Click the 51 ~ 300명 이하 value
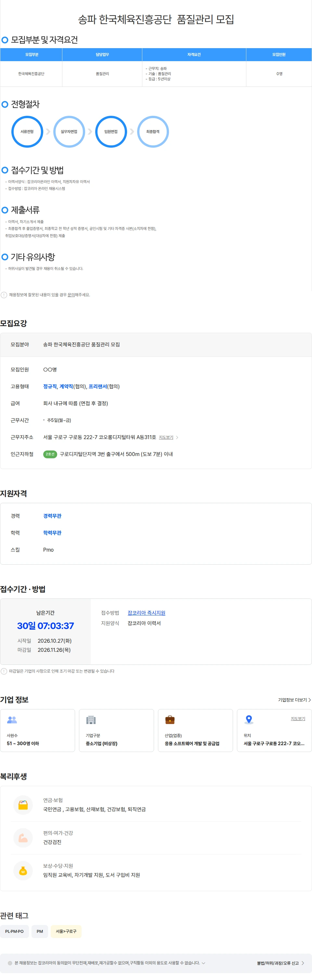Screen dimensions: 312x980 tap(23, 743)
